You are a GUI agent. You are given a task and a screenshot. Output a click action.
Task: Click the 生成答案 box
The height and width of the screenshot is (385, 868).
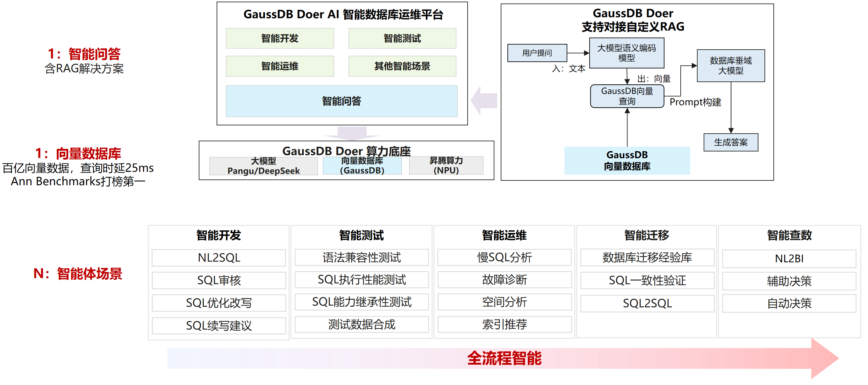[730, 142]
